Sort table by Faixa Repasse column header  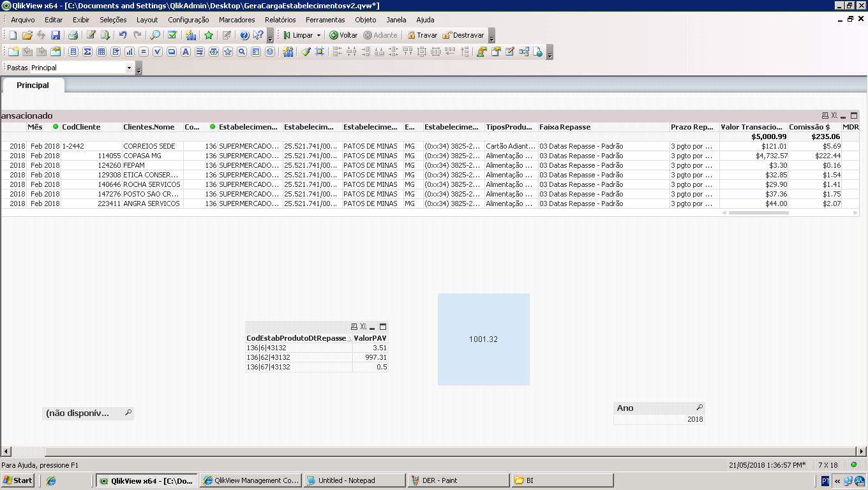tap(604, 127)
